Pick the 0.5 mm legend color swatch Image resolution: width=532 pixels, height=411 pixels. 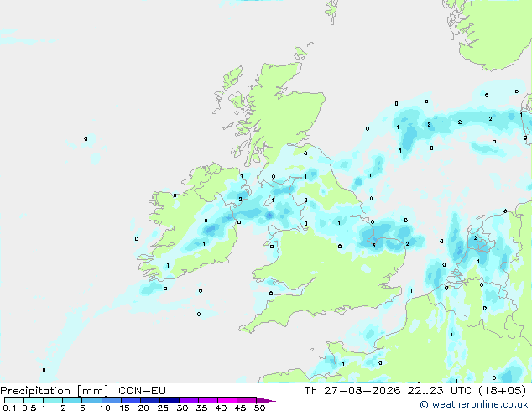pos(34,400)
